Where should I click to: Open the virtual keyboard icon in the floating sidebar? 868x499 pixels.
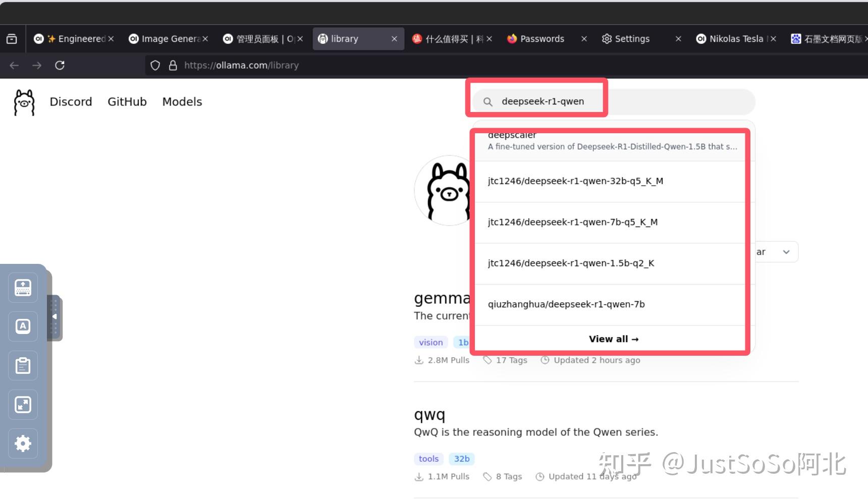coord(23,288)
